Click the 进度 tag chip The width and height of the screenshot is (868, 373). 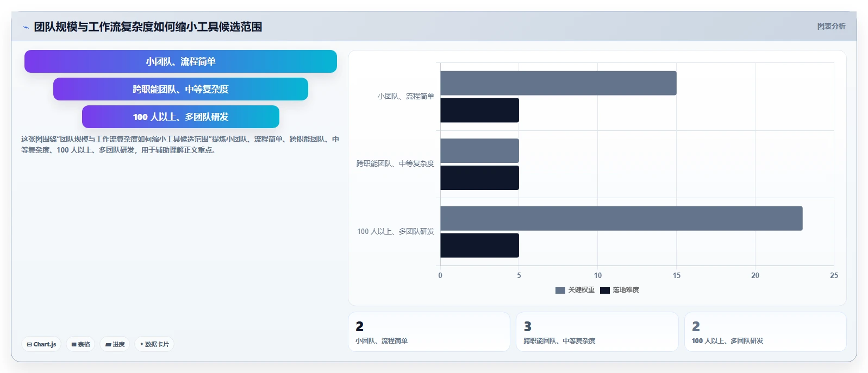pyautogui.click(x=115, y=344)
